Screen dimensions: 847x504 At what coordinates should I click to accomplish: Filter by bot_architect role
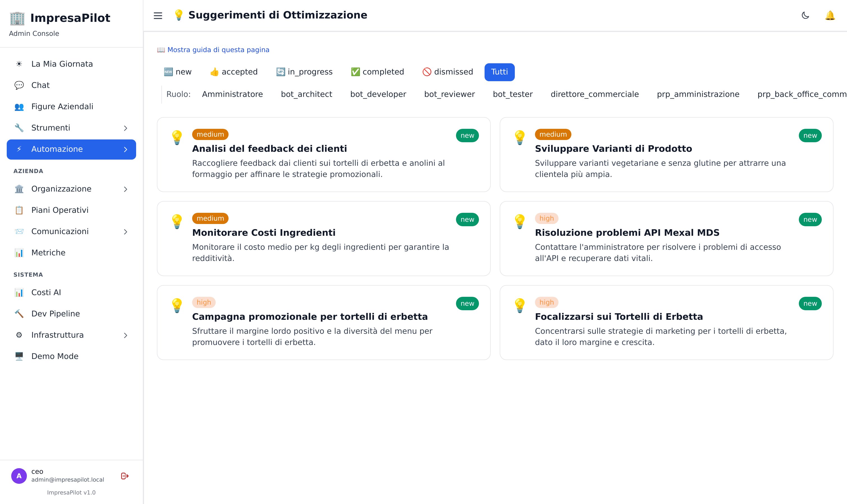(x=306, y=94)
